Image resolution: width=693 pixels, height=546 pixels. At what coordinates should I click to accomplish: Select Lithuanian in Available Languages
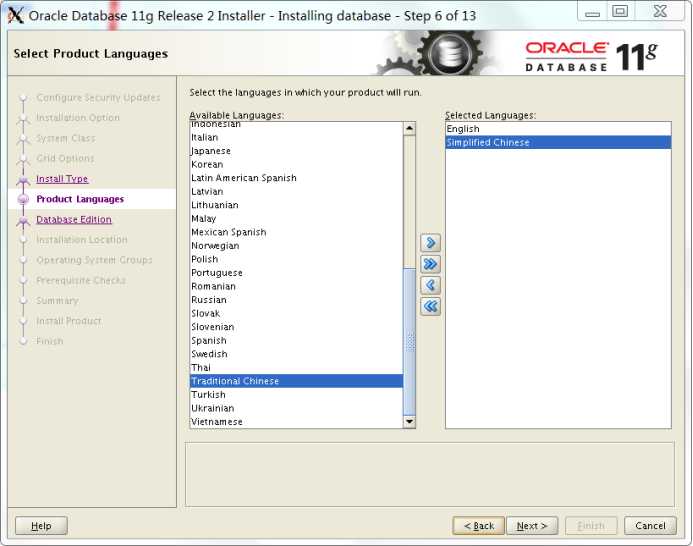[297, 205]
